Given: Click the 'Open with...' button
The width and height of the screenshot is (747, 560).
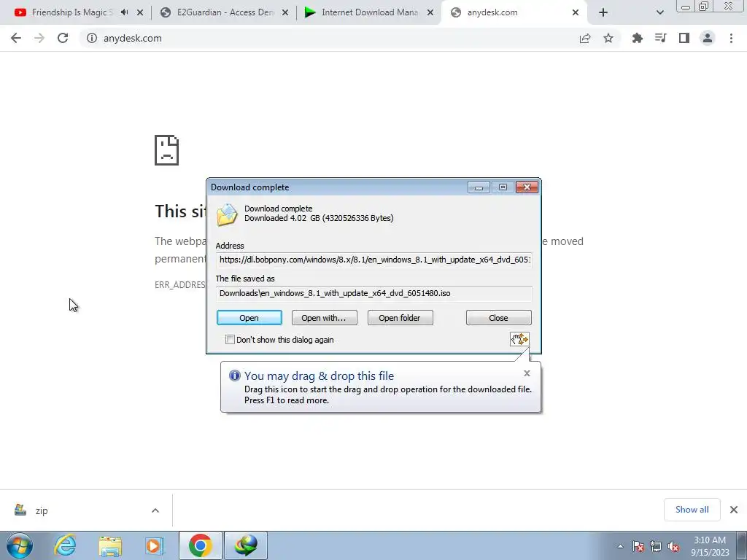Looking at the screenshot, I should tap(324, 318).
